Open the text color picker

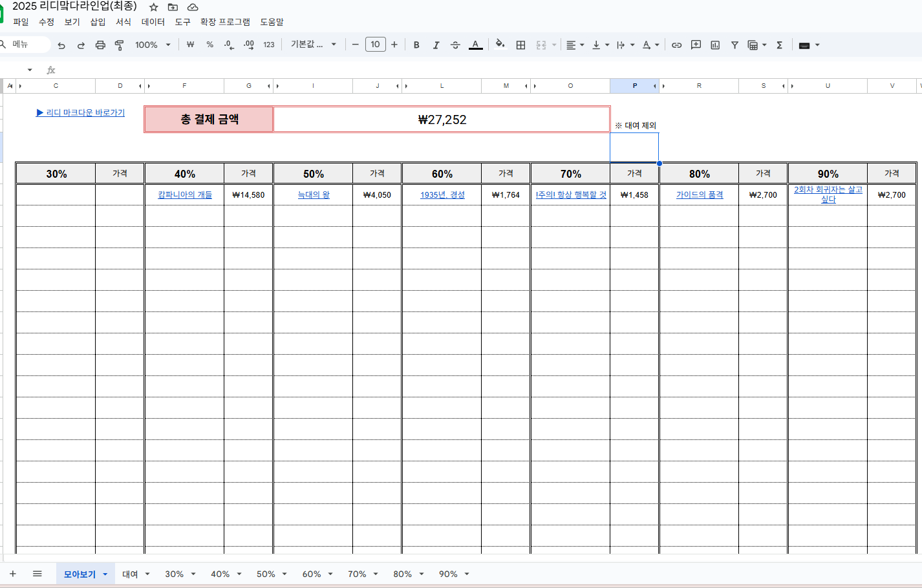click(x=475, y=45)
